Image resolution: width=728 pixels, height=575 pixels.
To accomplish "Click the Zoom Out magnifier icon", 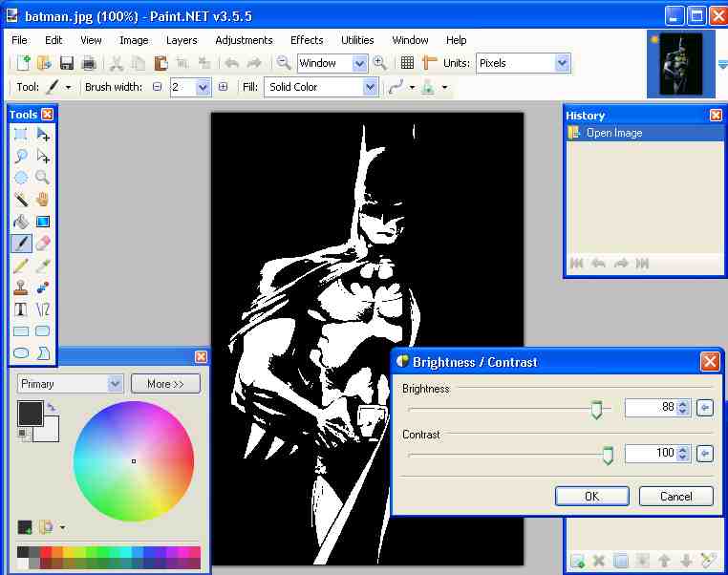I will [283, 63].
